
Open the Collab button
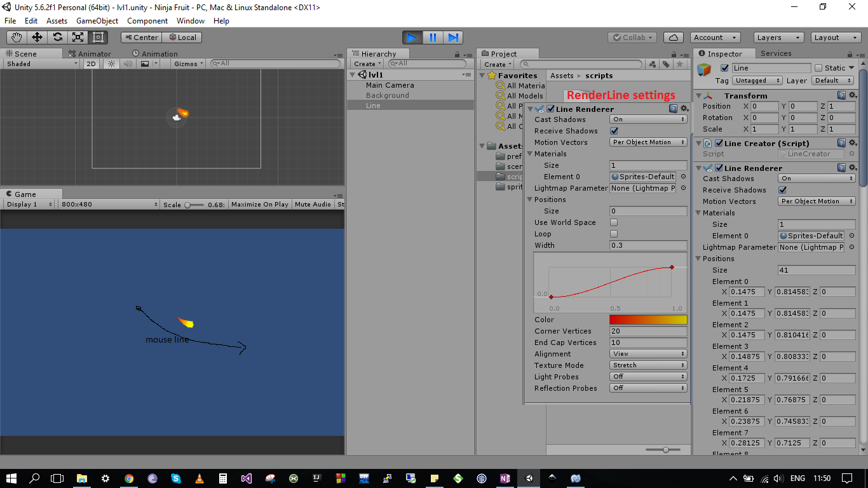632,37
